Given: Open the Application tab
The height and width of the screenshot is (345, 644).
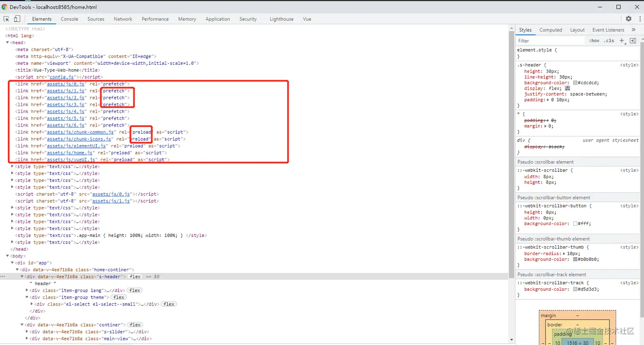Looking at the screenshot, I should (x=218, y=19).
